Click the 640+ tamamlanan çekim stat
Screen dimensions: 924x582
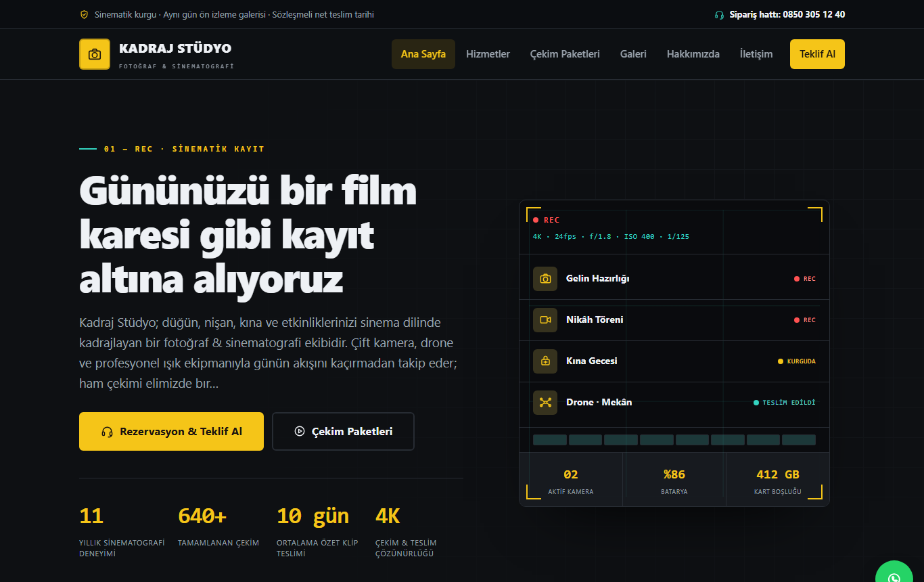point(218,527)
